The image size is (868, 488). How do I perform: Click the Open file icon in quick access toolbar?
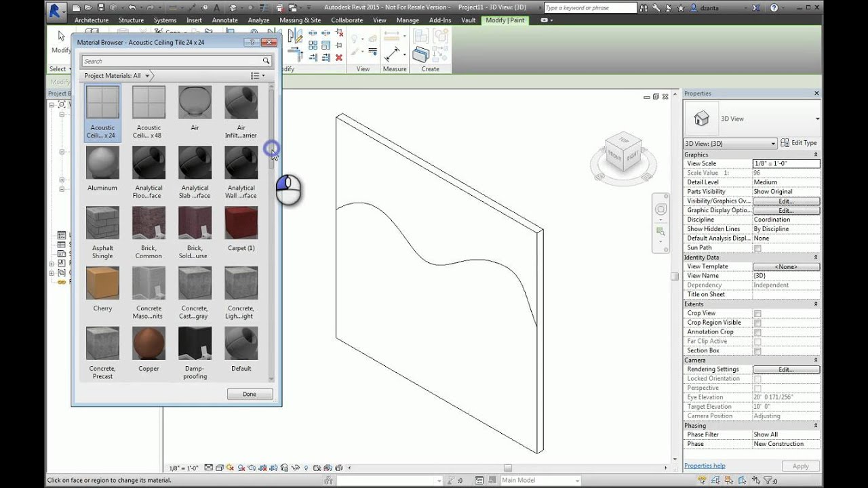[x=88, y=7]
